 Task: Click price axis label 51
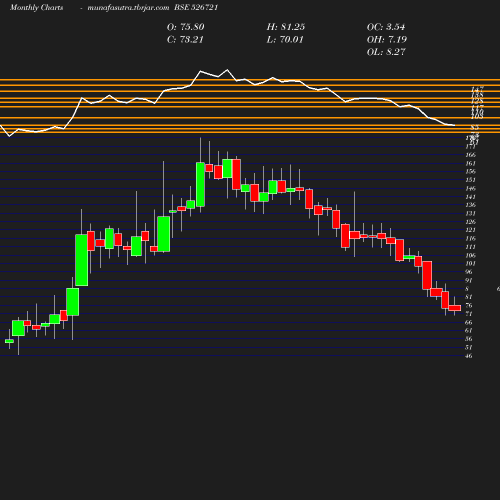[x=469, y=347]
